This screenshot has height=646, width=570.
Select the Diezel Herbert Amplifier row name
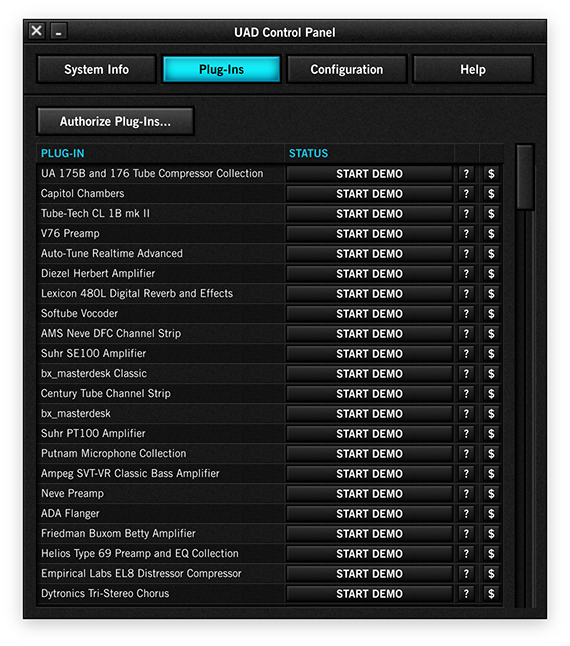pos(98,274)
